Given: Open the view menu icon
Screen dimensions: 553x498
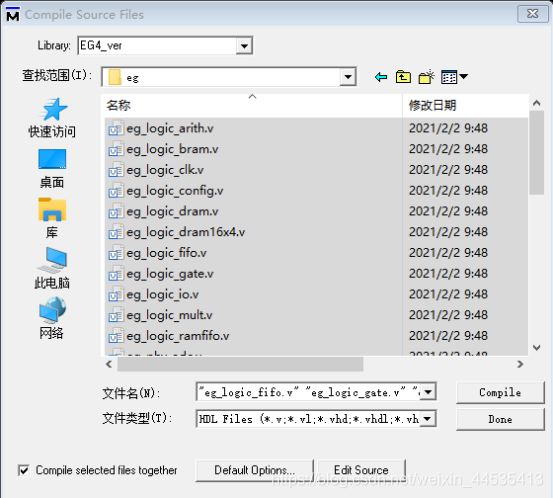Looking at the screenshot, I should click(x=454, y=77).
